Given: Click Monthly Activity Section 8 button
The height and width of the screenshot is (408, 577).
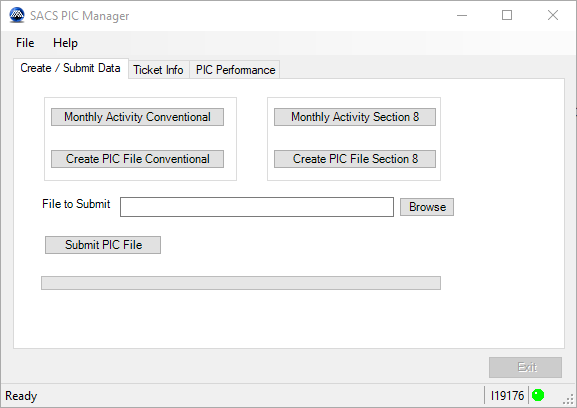Looking at the screenshot, I should pos(355,117).
